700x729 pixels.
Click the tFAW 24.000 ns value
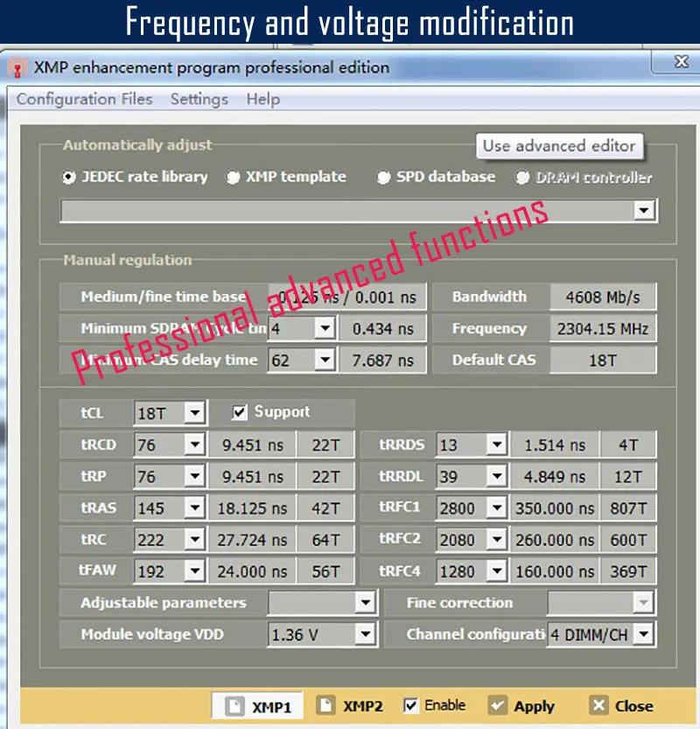252,571
